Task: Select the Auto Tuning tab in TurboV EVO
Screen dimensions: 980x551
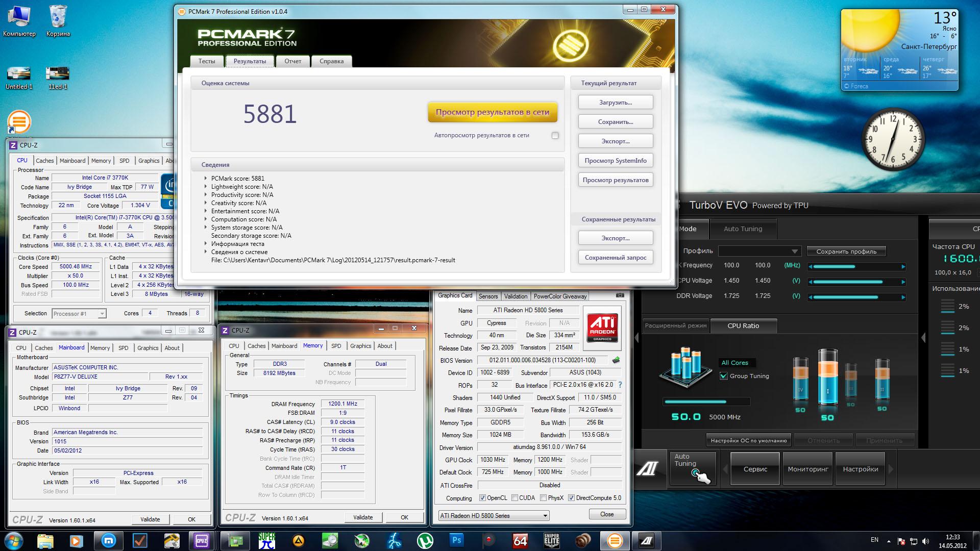Action: click(743, 229)
